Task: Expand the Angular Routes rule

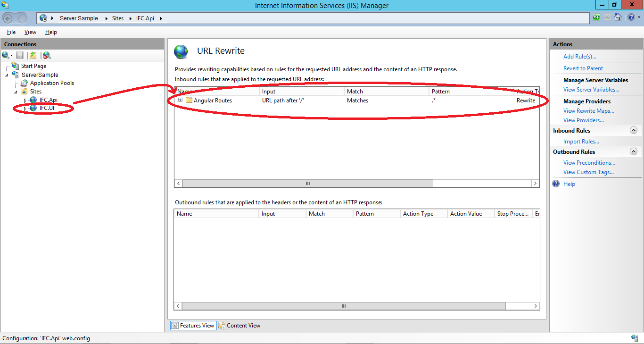Action: [x=180, y=100]
